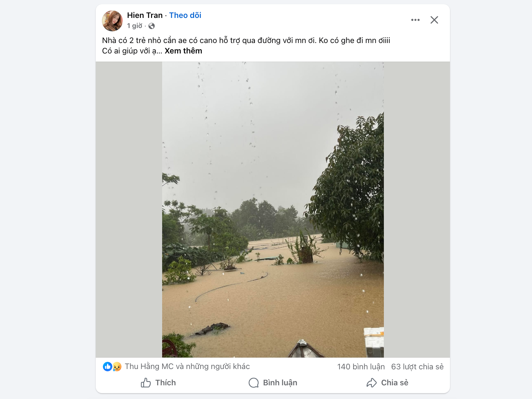
Task: Open the Hien Tran name link
Action: click(145, 15)
